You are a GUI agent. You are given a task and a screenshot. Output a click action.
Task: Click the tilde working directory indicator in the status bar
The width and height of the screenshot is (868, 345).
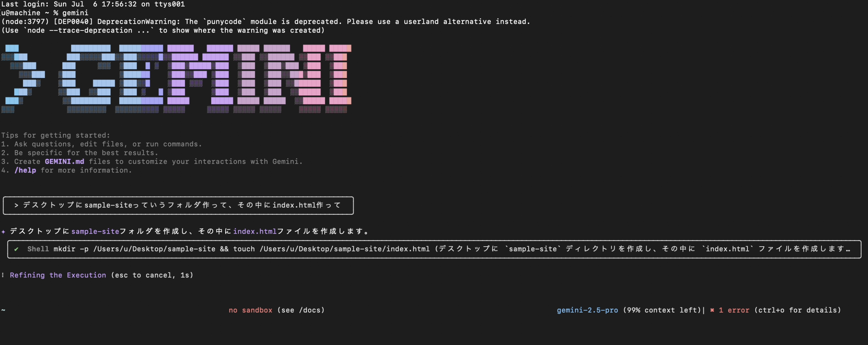3,310
